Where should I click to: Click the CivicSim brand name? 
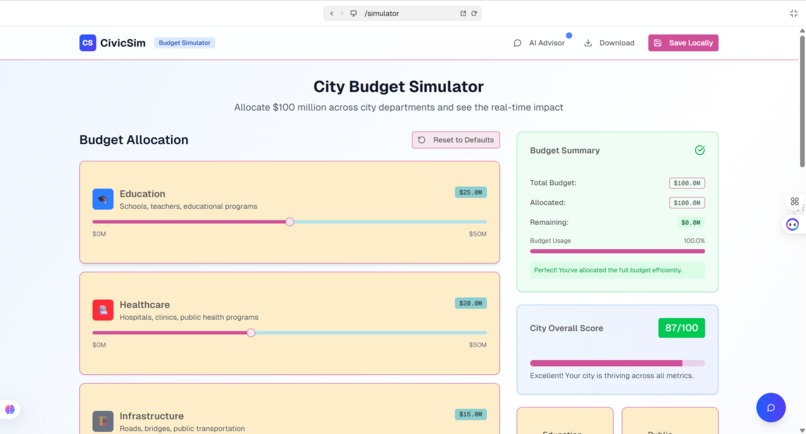point(123,43)
